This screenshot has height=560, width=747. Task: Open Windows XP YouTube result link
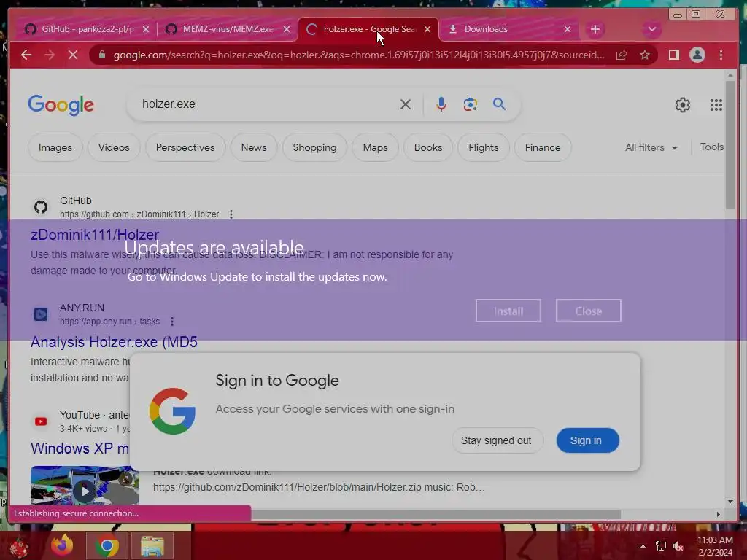tap(80, 448)
